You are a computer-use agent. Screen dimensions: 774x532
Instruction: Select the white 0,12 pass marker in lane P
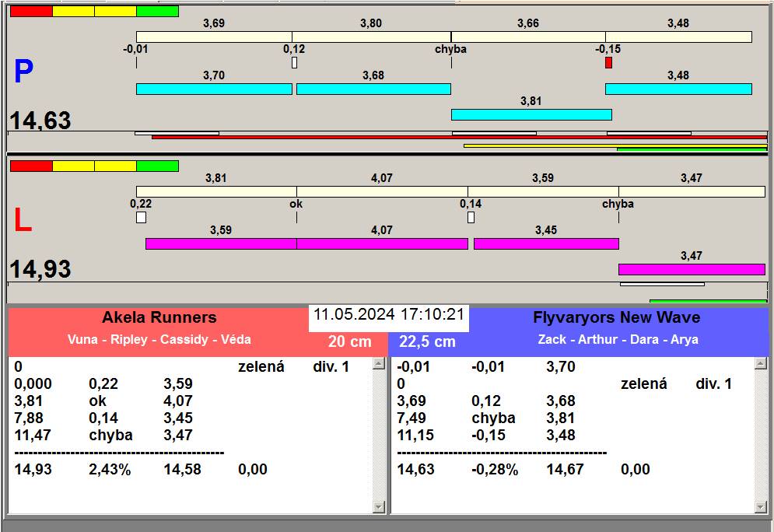click(x=294, y=62)
